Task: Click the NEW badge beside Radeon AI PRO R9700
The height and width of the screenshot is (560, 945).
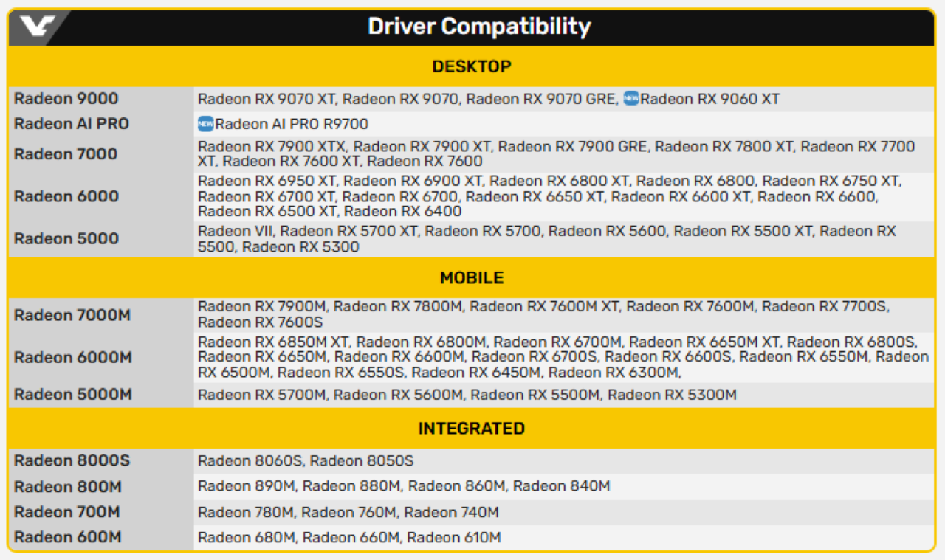Action: (205, 124)
